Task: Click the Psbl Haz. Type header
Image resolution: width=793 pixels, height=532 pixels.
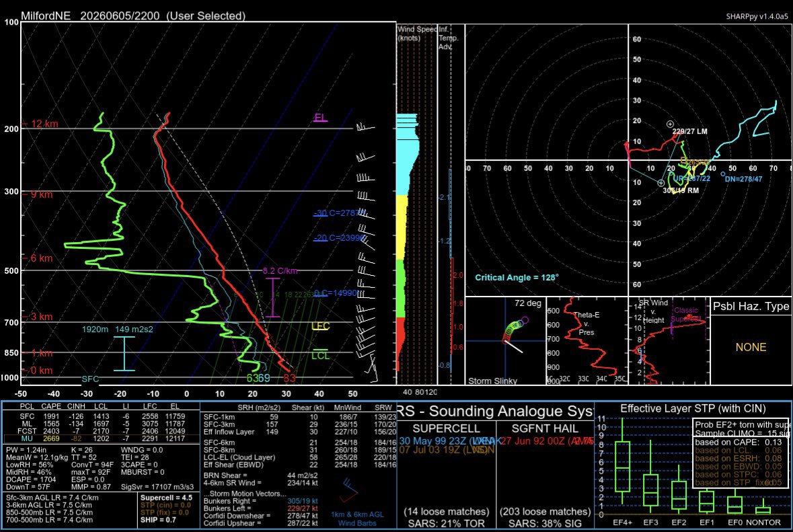Action: (751, 306)
